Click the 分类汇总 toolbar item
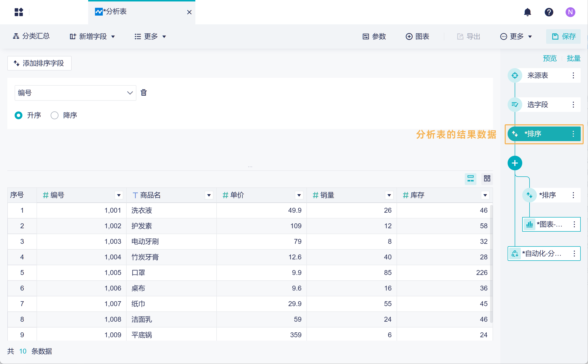This screenshot has width=588, height=364. tap(31, 36)
